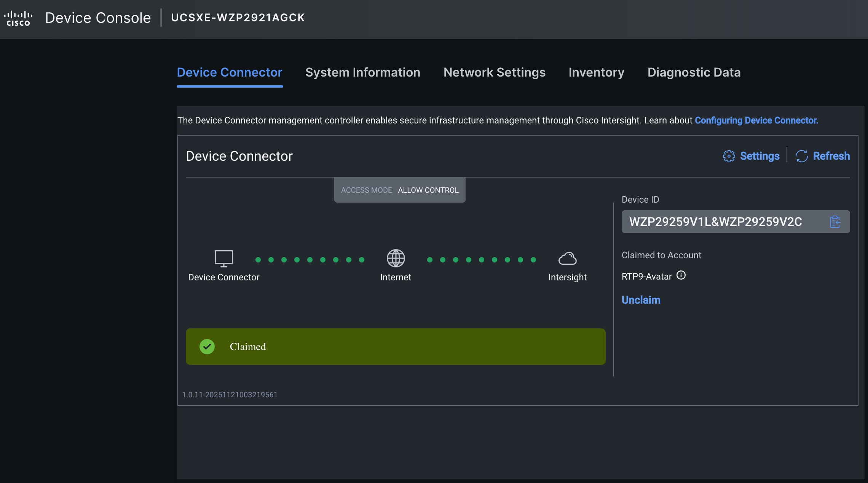Image resolution: width=868 pixels, height=483 pixels.
Task: Click the Refresh text button
Action: 831,156
